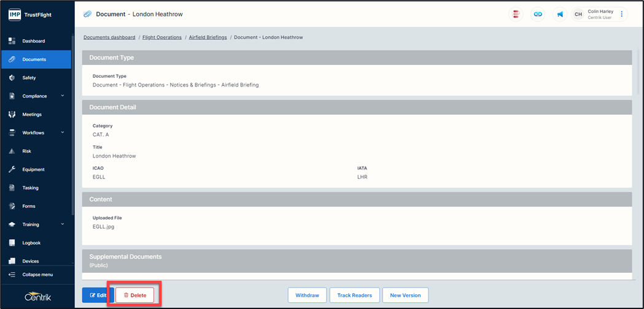Select Documents in the sidebar
The image size is (644, 309).
(x=36, y=59)
